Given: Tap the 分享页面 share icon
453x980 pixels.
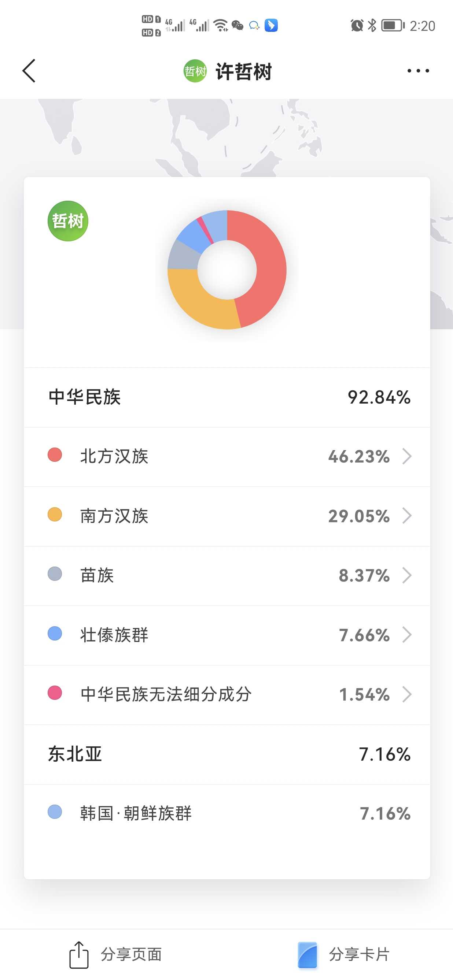Looking at the screenshot, I should pyautogui.click(x=79, y=954).
